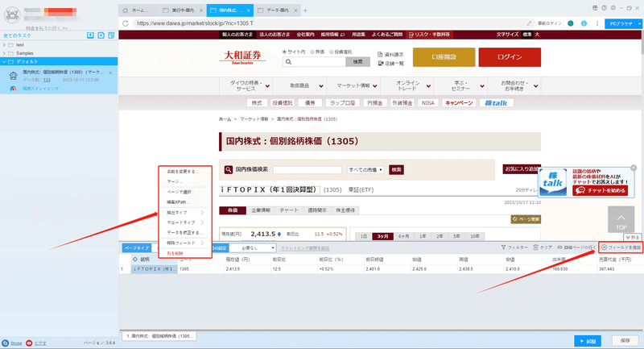Click the TOP scroll-up arrow button
Screen dimensions: 644x349
click(621, 219)
